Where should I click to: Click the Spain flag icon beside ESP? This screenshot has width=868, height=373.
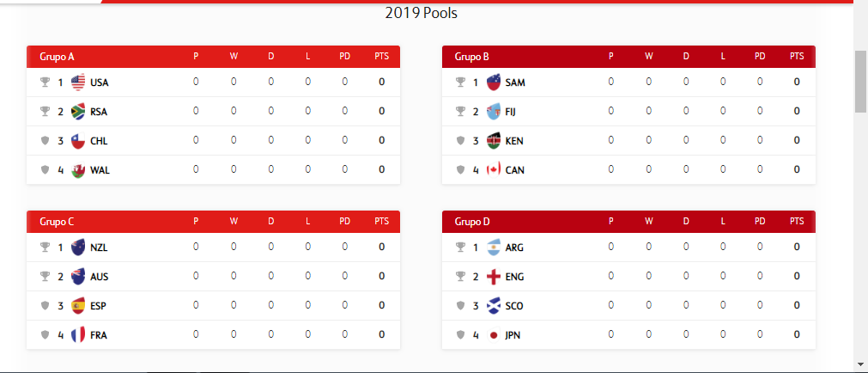pos(78,305)
